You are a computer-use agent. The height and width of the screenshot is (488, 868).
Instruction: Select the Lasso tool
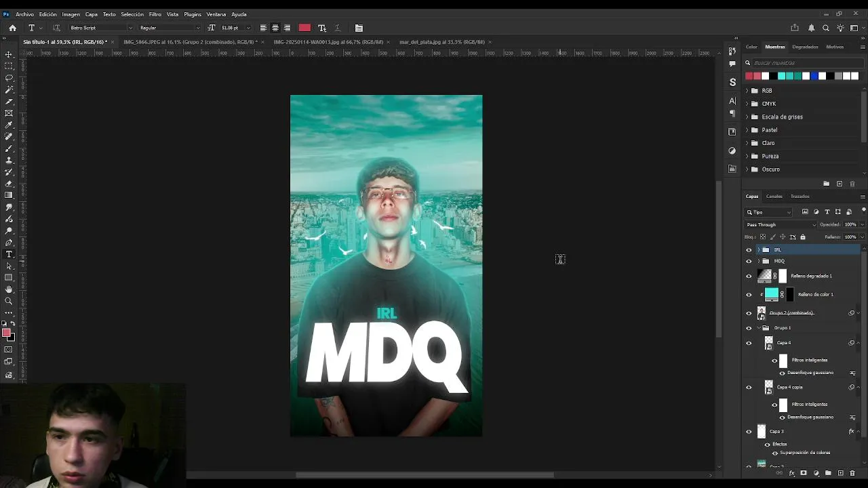click(9, 77)
